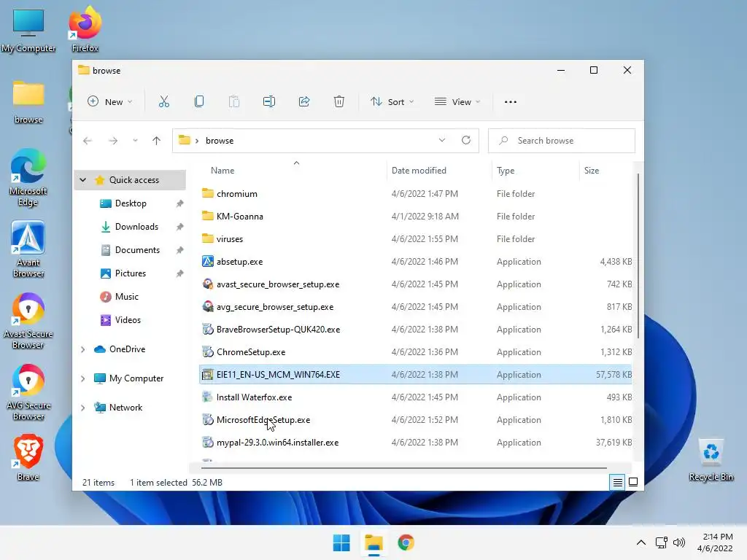Select avast_secure_browser_setup.exe file
This screenshot has height=560, width=747.
point(415,284)
